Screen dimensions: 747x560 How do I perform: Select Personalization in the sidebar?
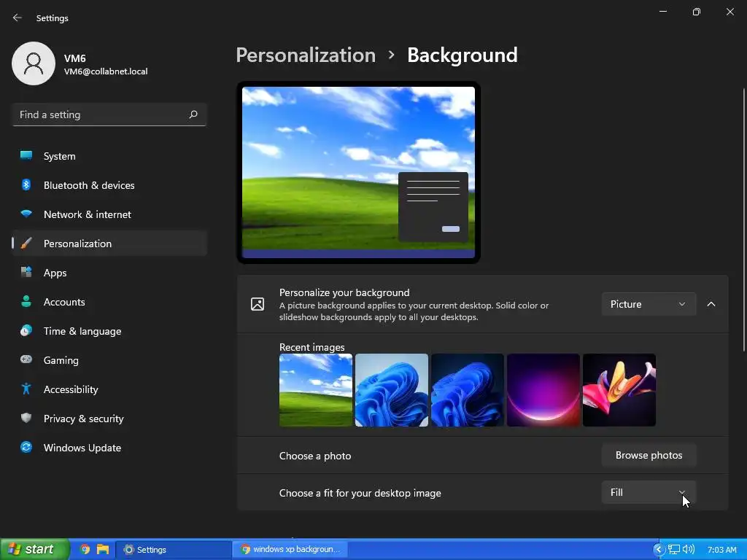coord(109,244)
